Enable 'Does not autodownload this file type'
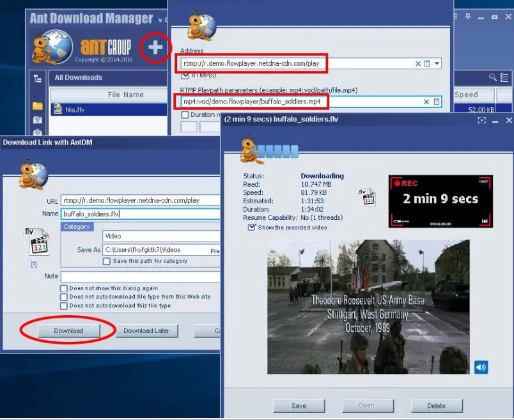514x420 pixels. pyautogui.click(x=64, y=306)
